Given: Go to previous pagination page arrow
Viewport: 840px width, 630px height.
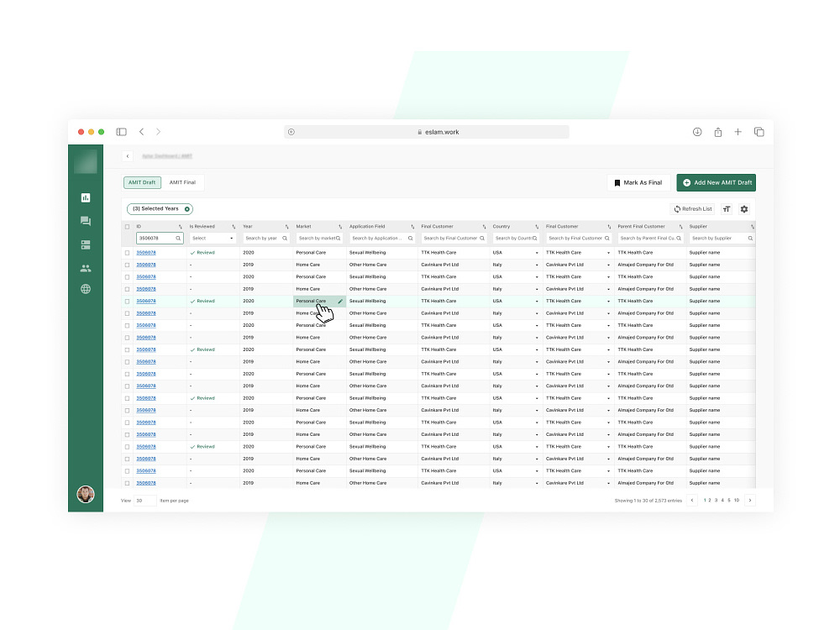Looking at the screenshot, I should tap(692, 501).
